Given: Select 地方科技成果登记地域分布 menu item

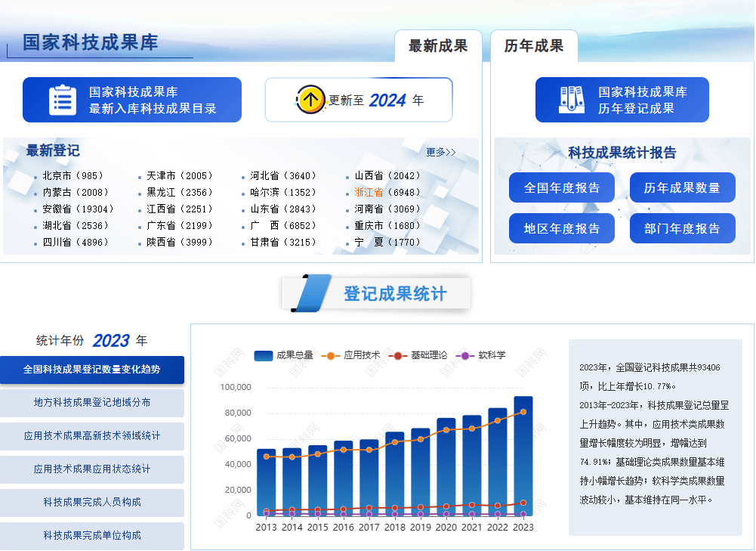Looking at the screenshot, I should pyautogui.click(x=92, y=403).
